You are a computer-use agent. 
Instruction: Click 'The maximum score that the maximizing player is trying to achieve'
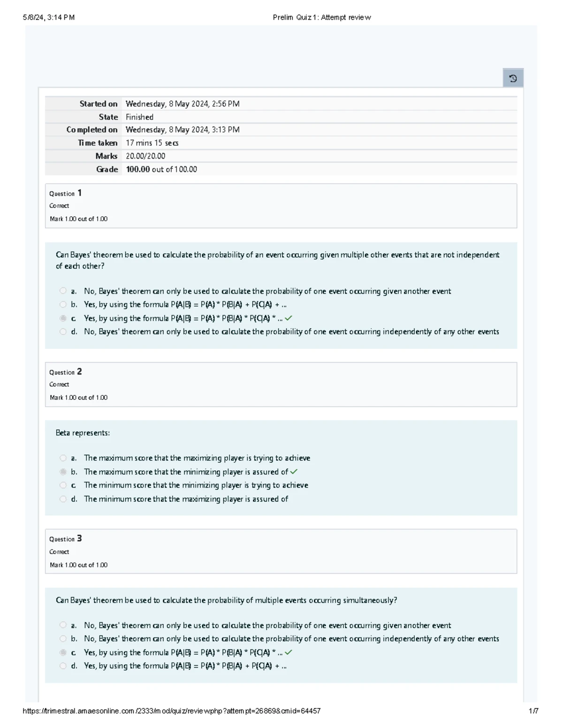197,458
